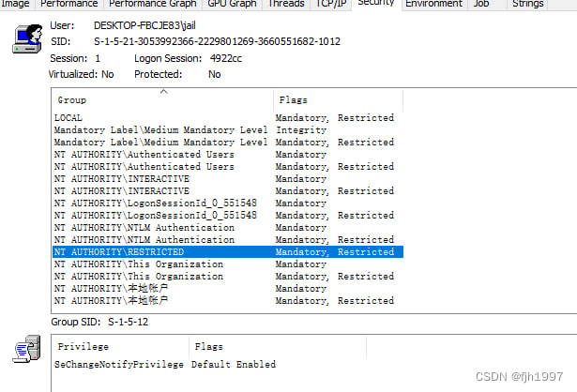Select NTLM Authentication row flagged Mandatory only
This screenshot has width=577, height=392.
pyautogui.click(x=228, y=227)
